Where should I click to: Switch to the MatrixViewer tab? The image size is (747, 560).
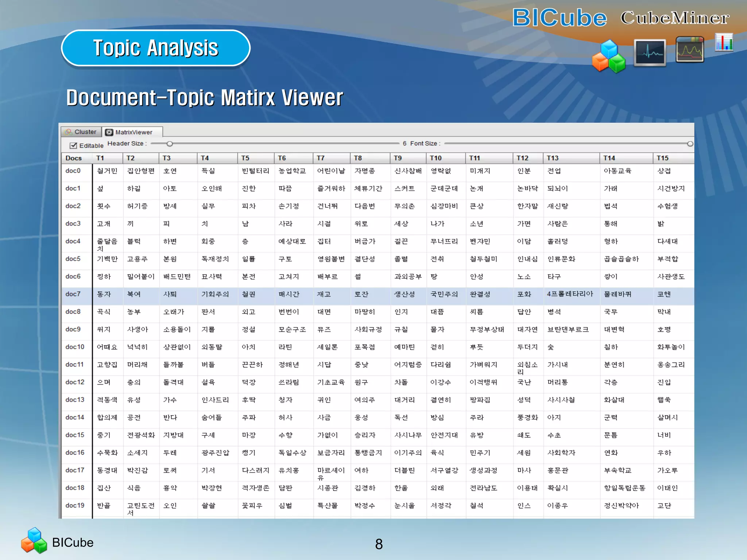(132, 132)
